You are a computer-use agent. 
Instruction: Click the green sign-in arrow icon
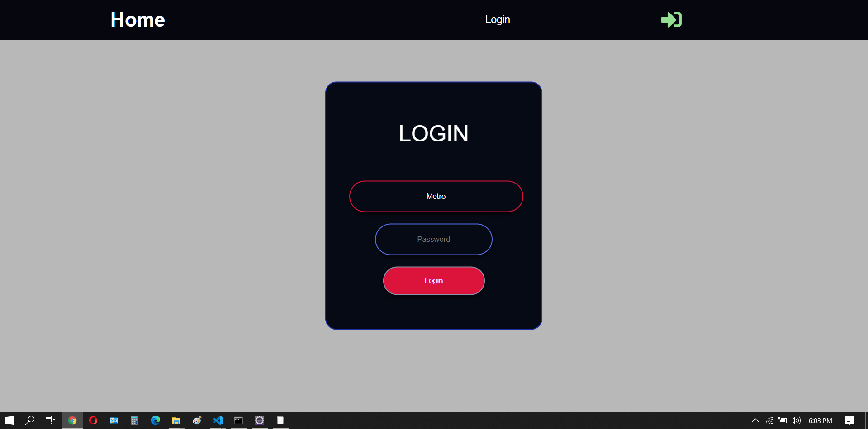click(x=671, y=20)
